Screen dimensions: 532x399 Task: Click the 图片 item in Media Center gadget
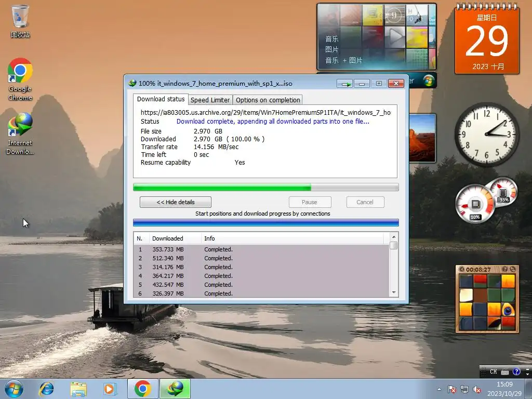coord(331,49)
